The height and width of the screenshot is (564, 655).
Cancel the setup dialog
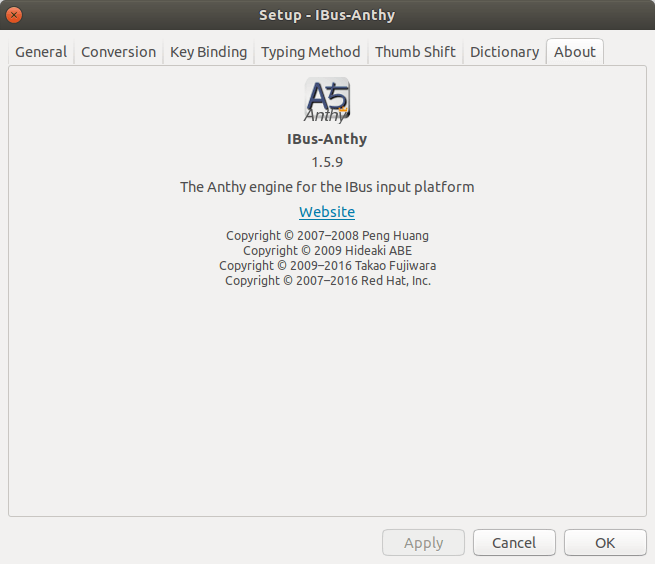(x=514, y=543)
